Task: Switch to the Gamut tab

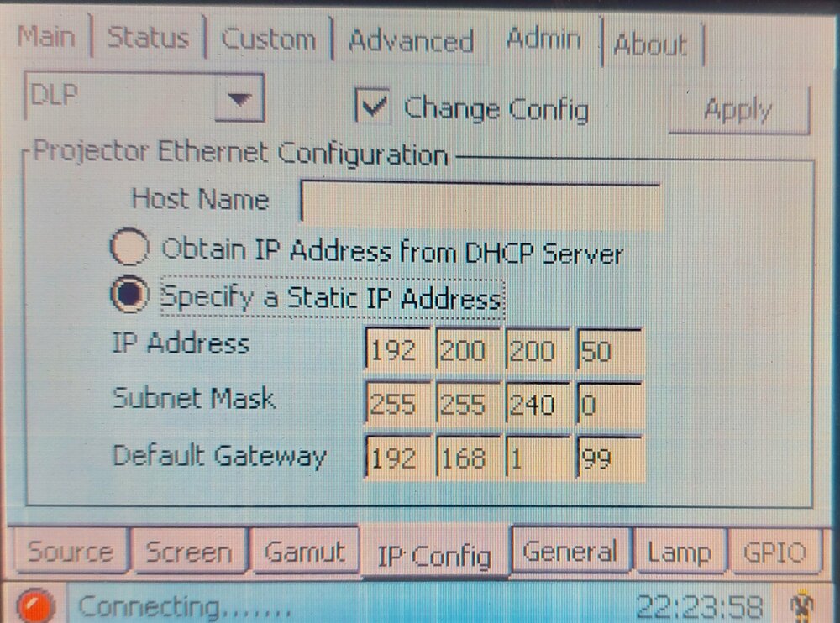Action: (305, 551)
